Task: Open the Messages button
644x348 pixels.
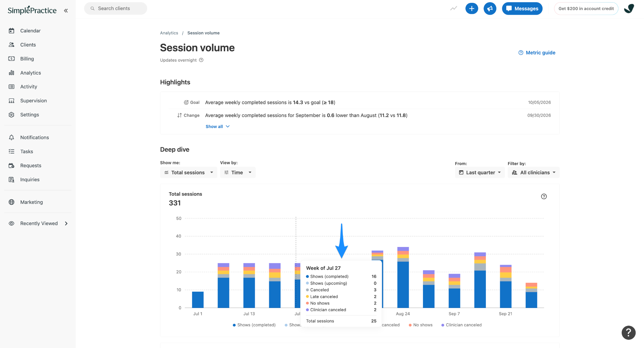Action: 522,8
